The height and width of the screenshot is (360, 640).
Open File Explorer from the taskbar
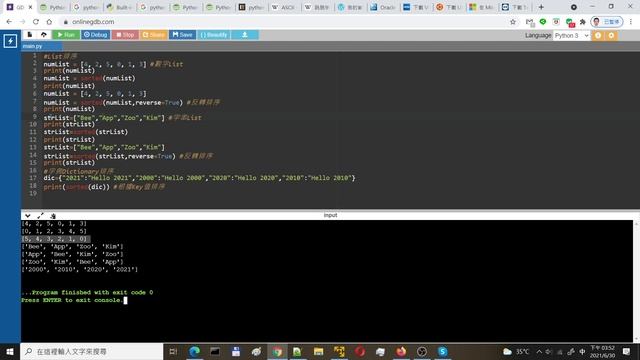click(x=318, y=351)
